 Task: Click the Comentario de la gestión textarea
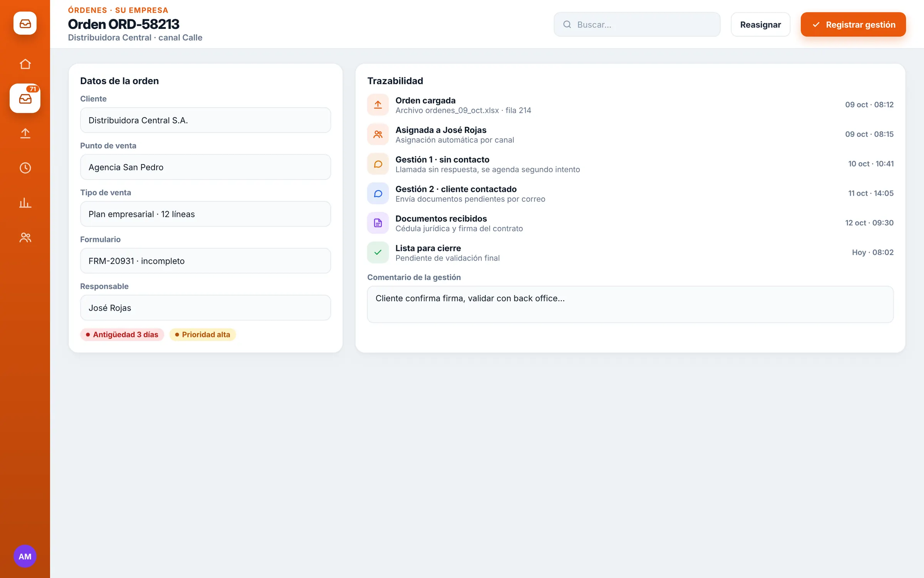[630, 304]
